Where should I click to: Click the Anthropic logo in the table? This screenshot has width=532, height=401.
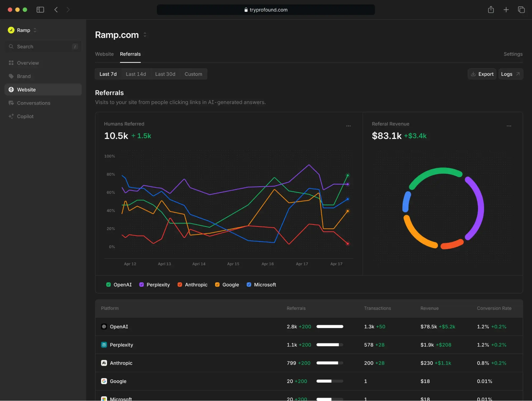click(x=104, y=363)
